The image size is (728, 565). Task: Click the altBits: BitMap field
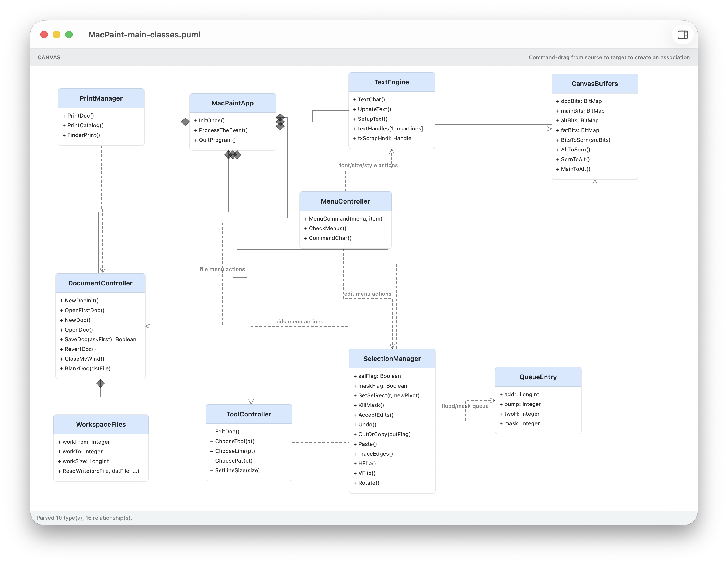click(577, 121)
